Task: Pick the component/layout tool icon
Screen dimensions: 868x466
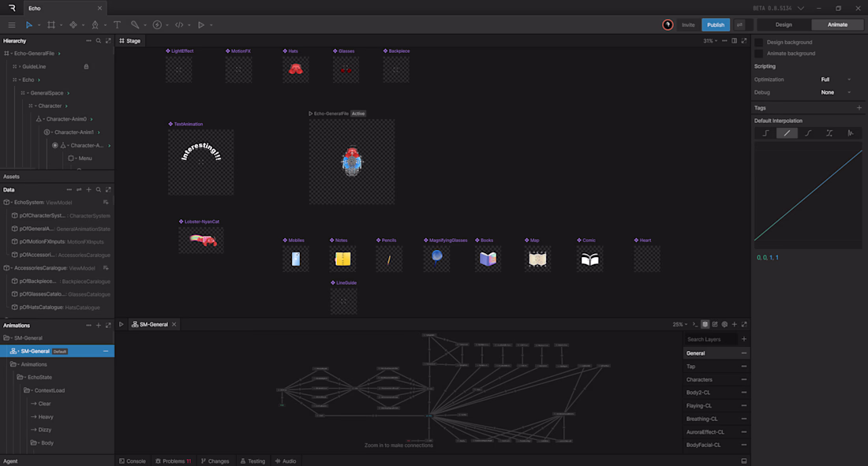Action: click(x=73, y=25)
